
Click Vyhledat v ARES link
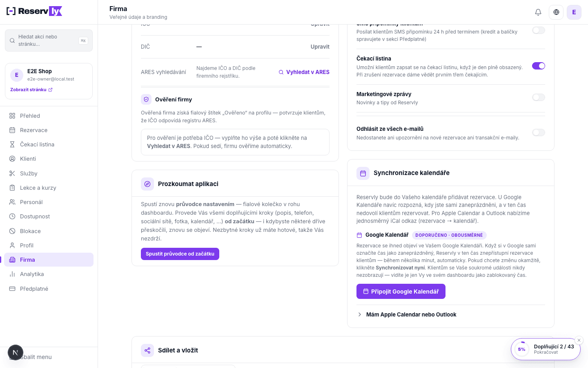304,72
